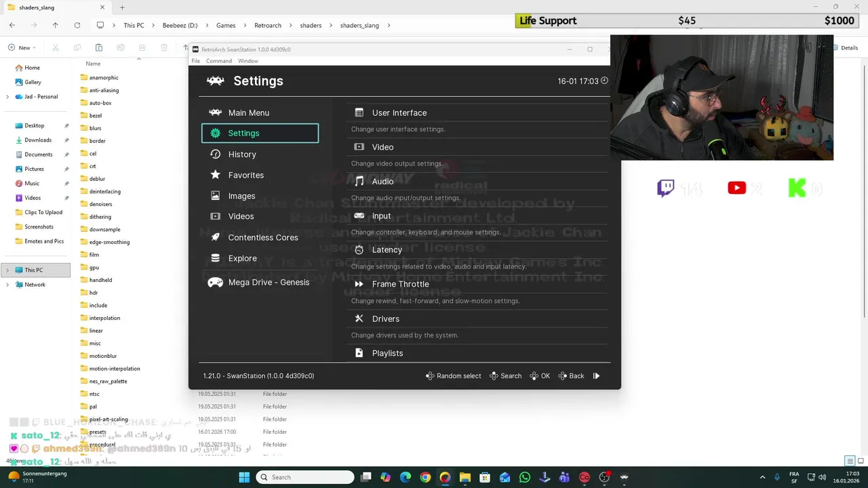
Task: Open Downloads in Explorer navigation pane
Action: (35, 140)
